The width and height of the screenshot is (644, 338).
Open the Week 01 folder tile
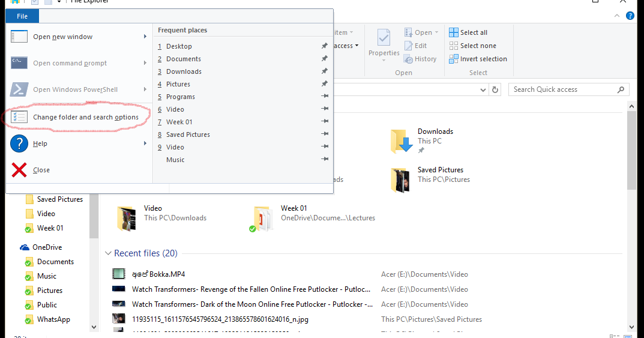(312, 218)
